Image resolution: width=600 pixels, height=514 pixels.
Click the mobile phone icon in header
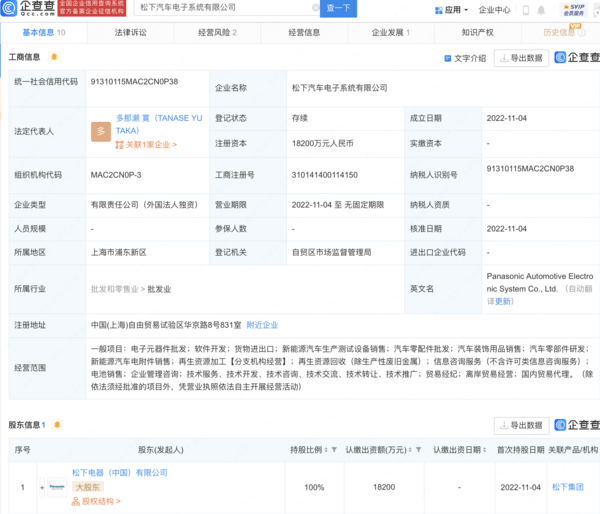coord(526,10)
